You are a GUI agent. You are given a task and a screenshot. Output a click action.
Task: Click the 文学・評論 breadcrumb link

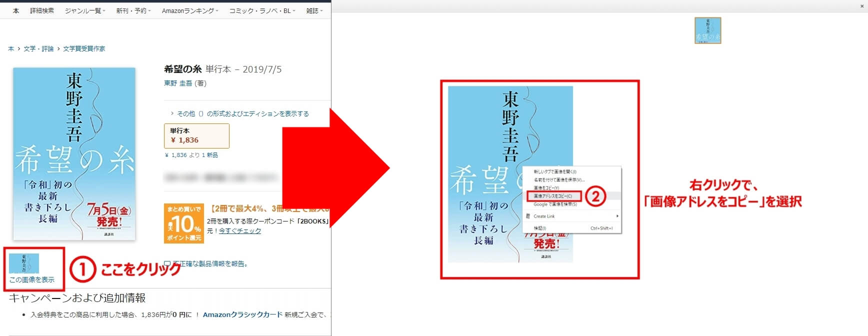38,48
